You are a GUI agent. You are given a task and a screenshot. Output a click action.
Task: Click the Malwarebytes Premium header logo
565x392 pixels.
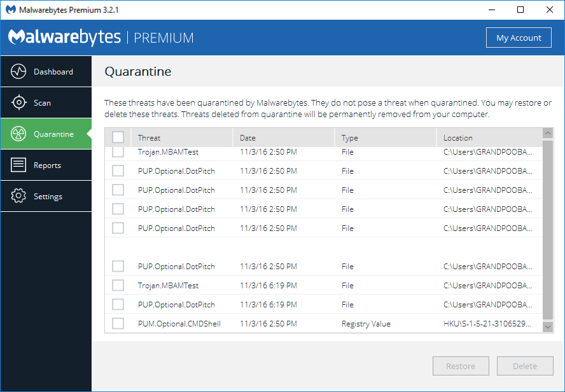[x=101, y=38]
